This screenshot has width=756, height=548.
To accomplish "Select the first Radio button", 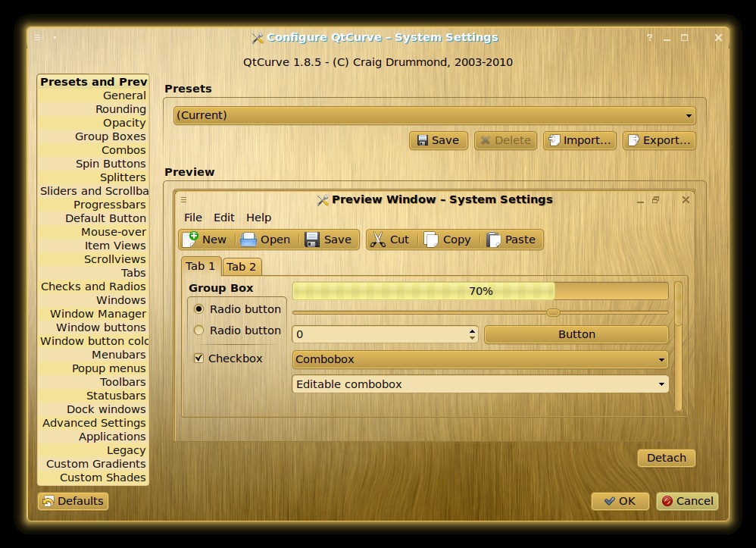I will coord(198,308).
